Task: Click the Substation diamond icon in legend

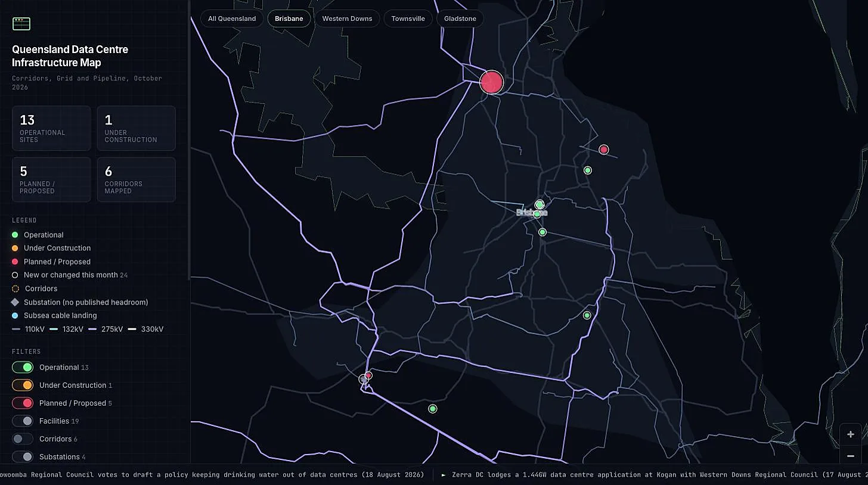Action: (x=15, y=302)
